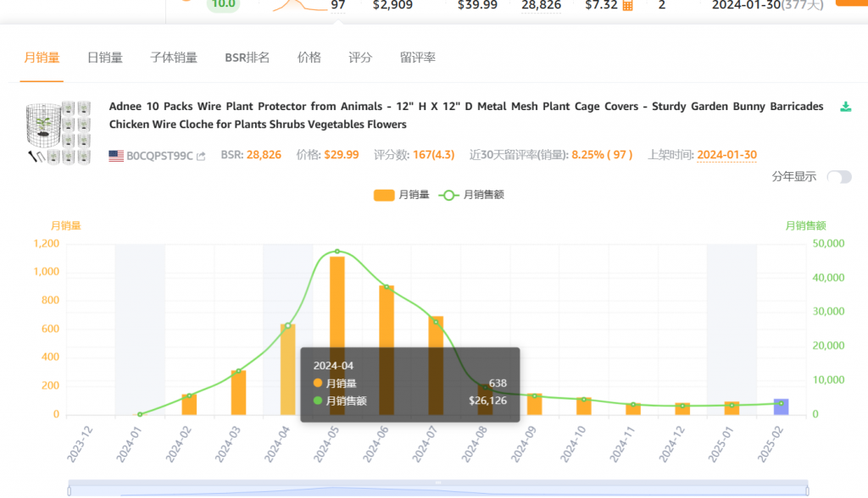Open the 子体销量 tab
Viewport: 868px width, 498px height.
click(x=174, y=58)
